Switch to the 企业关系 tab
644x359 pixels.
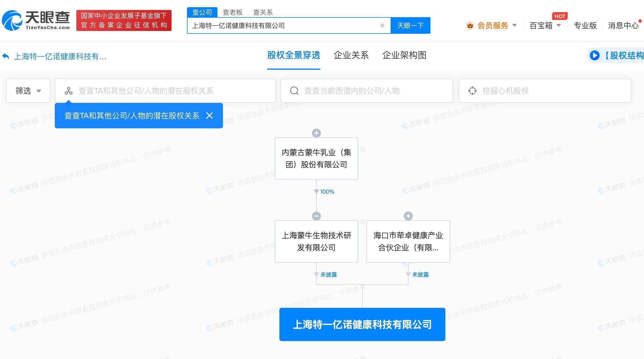(351, 55)
